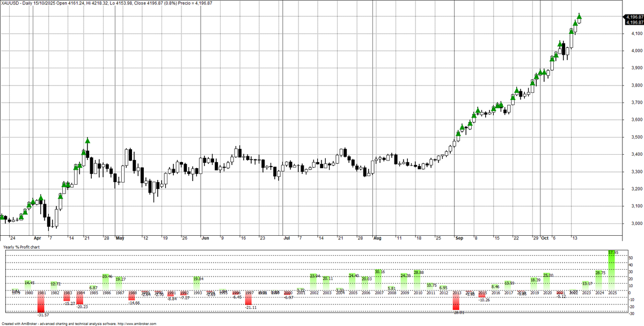Click the -21.11 value under 1997

251,308
